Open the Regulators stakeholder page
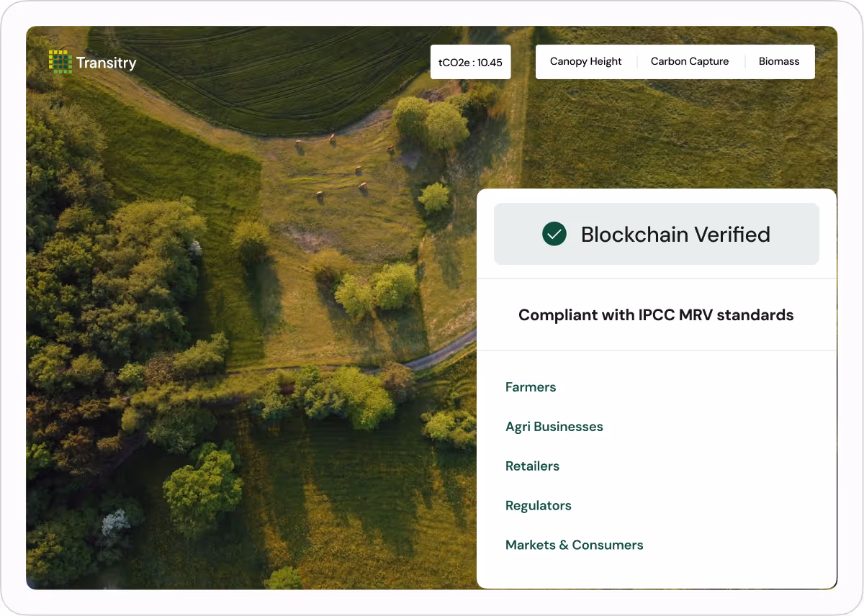This screenshot has height=616, width=864. click(539, 505)
